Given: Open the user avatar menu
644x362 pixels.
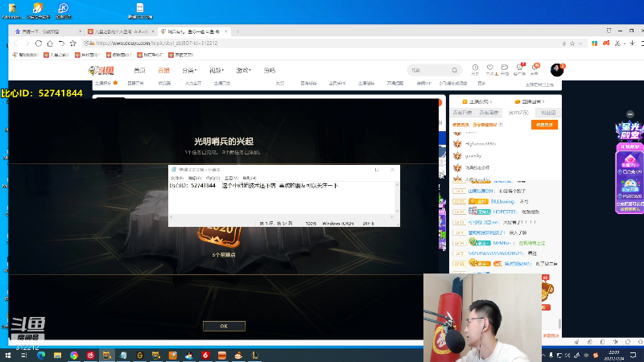Looking at the screenshot, I should click(x=557, y=70).
